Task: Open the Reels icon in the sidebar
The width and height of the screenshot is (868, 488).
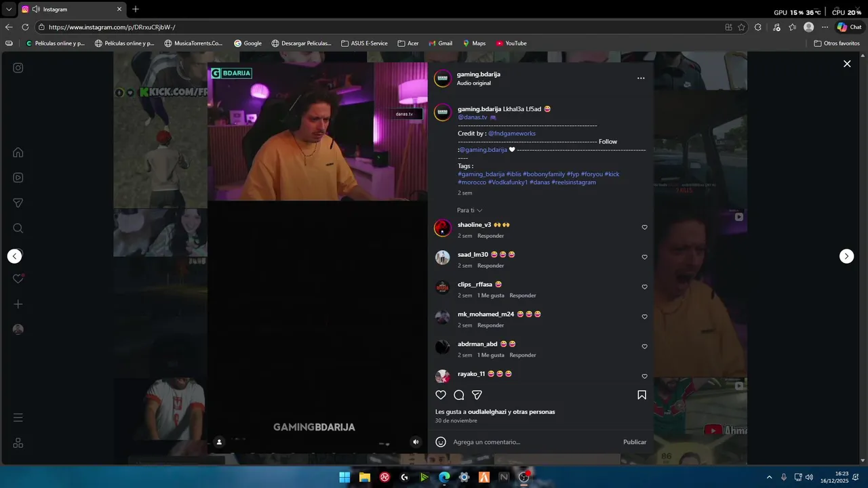Action: tap(18, 178)
